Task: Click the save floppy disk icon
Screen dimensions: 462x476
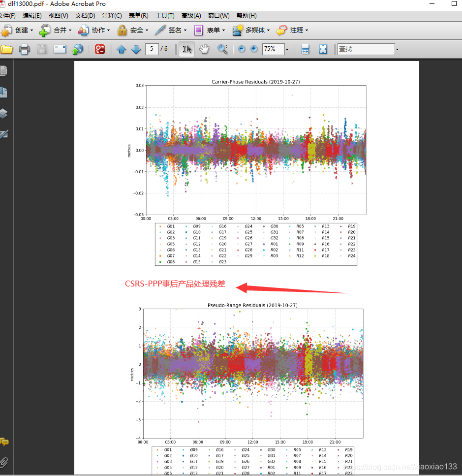Action: 42,49
